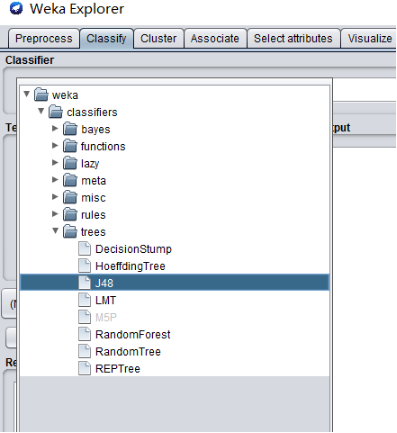Screen dimensions: 397x433
Task: Click the bayes folder icon
Action: pyautogui.click(x=70, y=129)
